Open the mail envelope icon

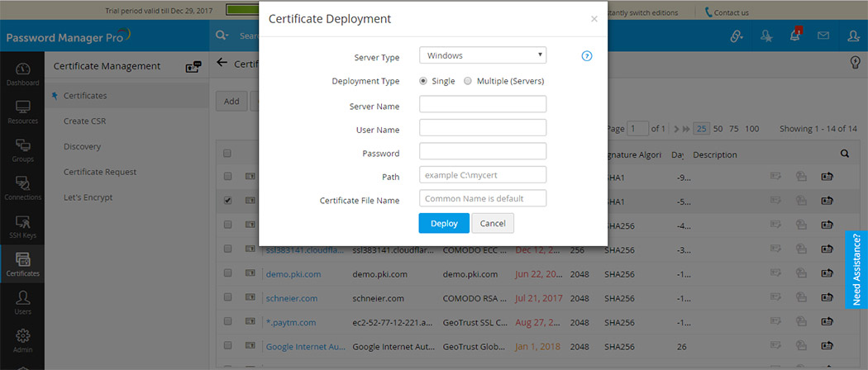point(823,36)
